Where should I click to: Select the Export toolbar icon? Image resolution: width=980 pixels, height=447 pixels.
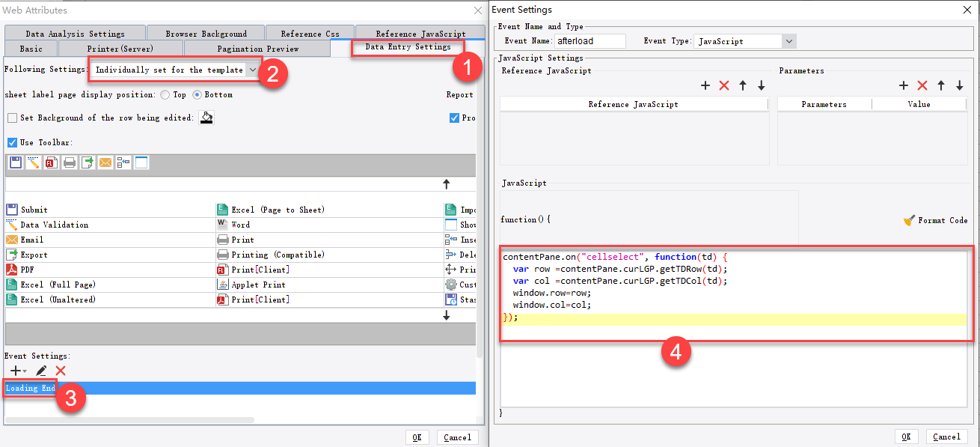(88, 162)
